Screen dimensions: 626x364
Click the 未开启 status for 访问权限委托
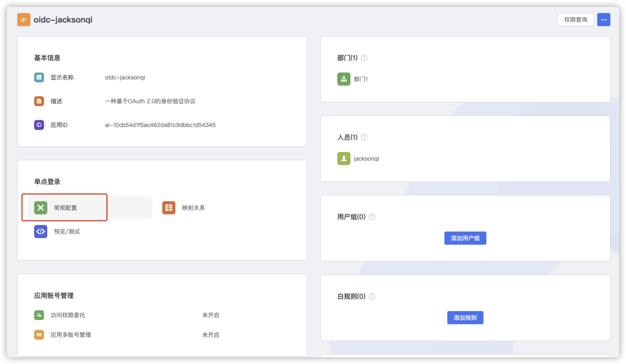[x=210, y=315]
